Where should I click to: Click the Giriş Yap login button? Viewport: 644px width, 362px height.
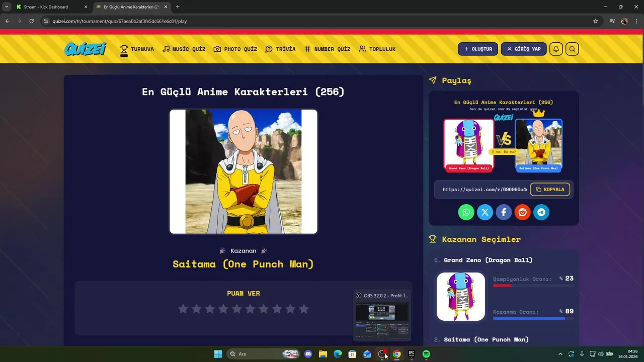[x=524, y=49]
